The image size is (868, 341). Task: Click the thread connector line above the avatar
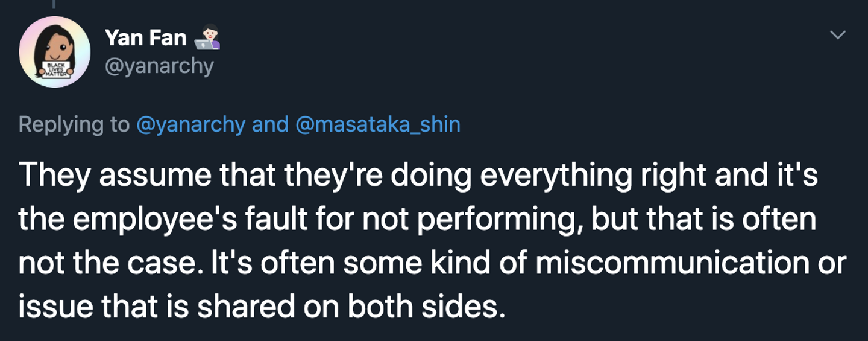pos(53,4)
